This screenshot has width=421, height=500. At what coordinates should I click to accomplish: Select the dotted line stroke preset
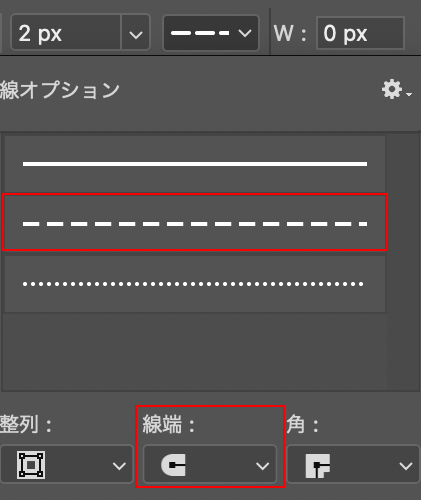pyautogui.click(x=195, y=284)
